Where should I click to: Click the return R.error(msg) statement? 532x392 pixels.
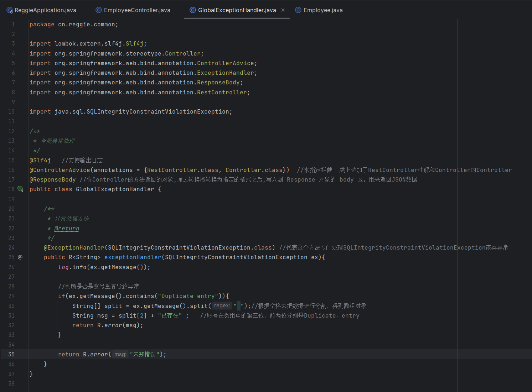point(108,325)
